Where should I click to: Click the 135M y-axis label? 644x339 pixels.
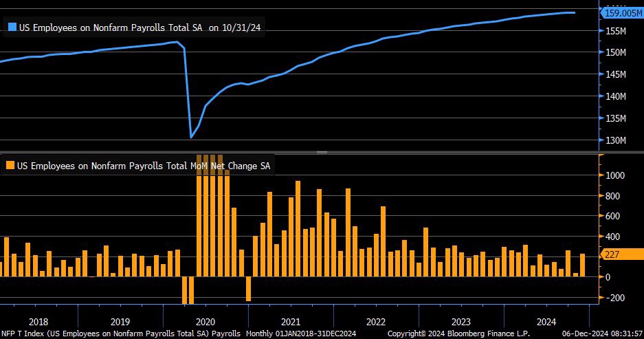pyautogui.click(x=616, y=118)
